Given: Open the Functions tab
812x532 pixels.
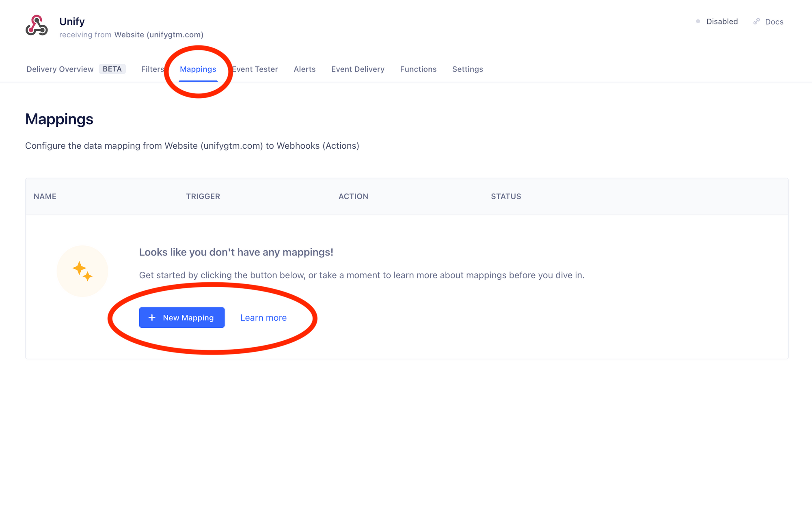Looking at the screenshot, I should pos(418,69).
